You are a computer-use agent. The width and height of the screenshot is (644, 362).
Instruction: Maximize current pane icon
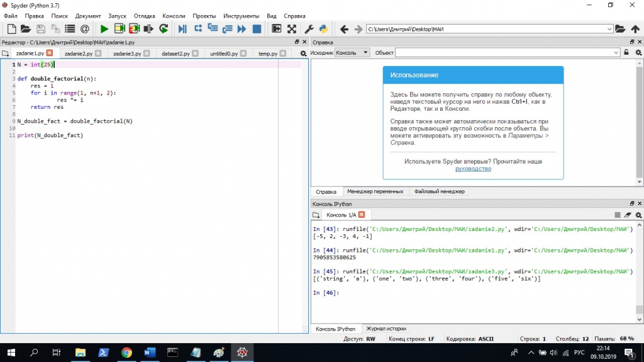[x=277, y=29]
